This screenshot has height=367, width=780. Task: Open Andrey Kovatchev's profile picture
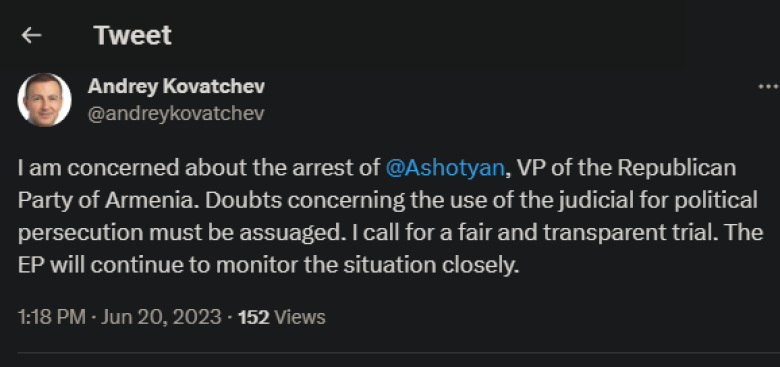click(44, 100)
